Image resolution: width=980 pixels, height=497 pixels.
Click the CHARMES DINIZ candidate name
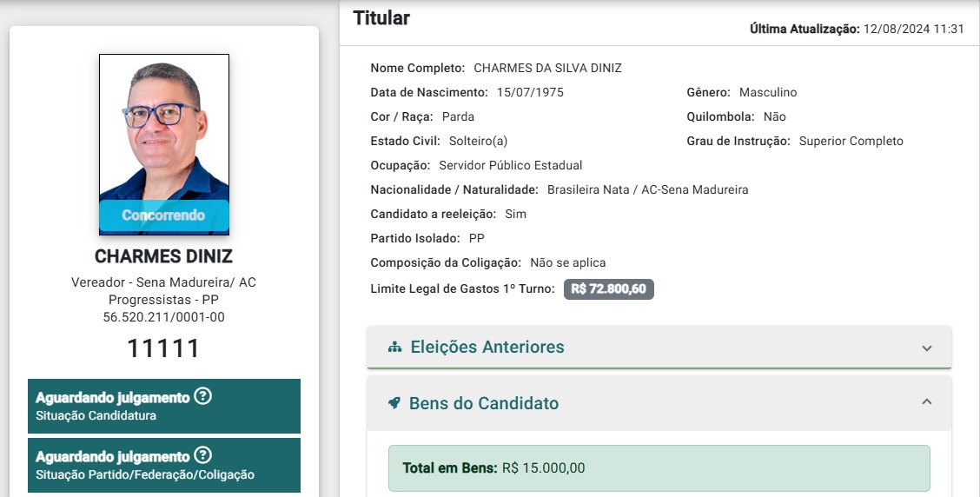tap(163, 256)
